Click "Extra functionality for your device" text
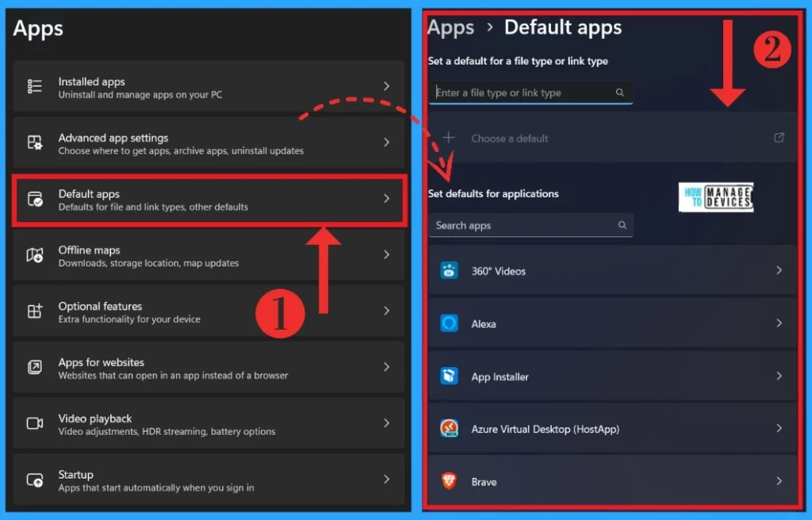Image resolution: width=812 pixels, height=520 pixels. pyautogui.click(x=129, y=319)
